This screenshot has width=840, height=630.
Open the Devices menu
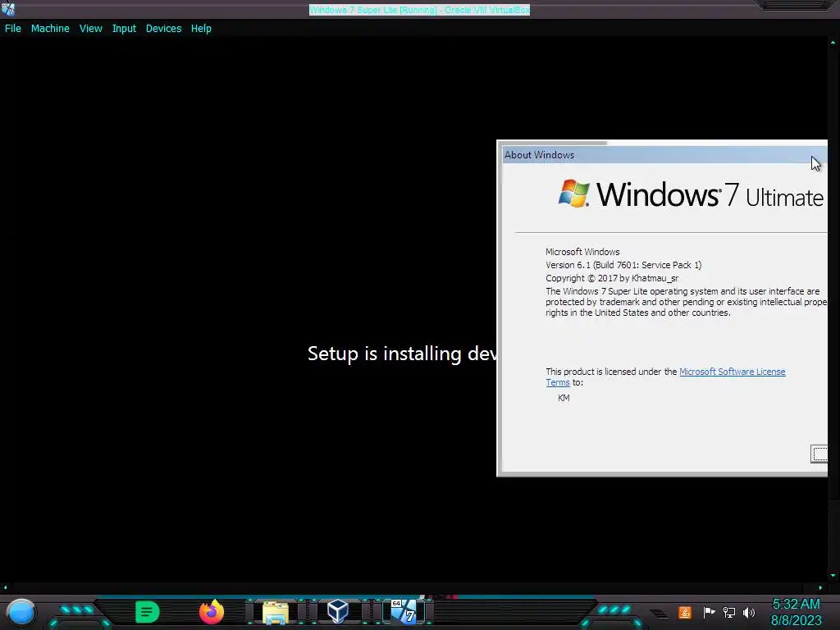163,29
